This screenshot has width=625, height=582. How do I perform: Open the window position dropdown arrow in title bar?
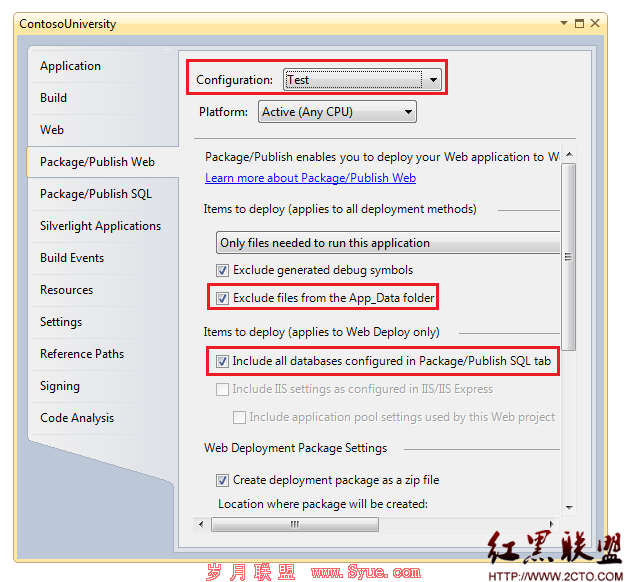[x=564, y=23]
